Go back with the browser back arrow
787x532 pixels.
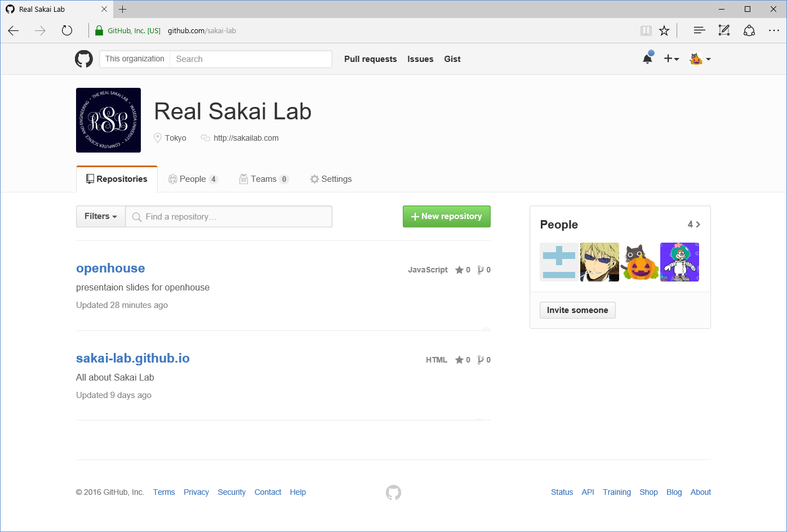(14, 31)
